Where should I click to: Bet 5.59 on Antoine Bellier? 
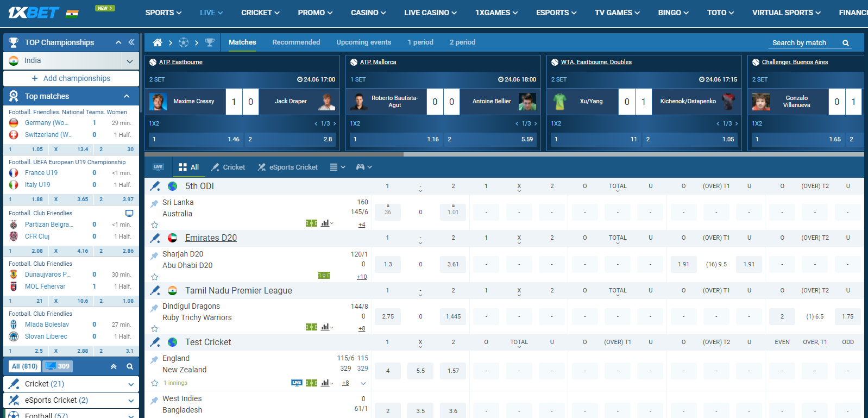click(490, 139)
